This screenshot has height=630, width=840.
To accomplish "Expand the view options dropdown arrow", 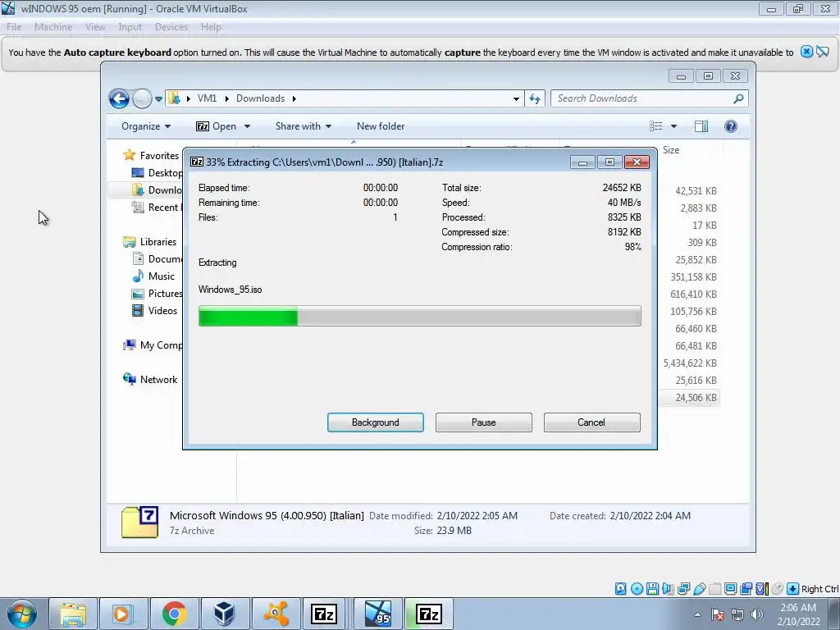I will coord(674,126).
